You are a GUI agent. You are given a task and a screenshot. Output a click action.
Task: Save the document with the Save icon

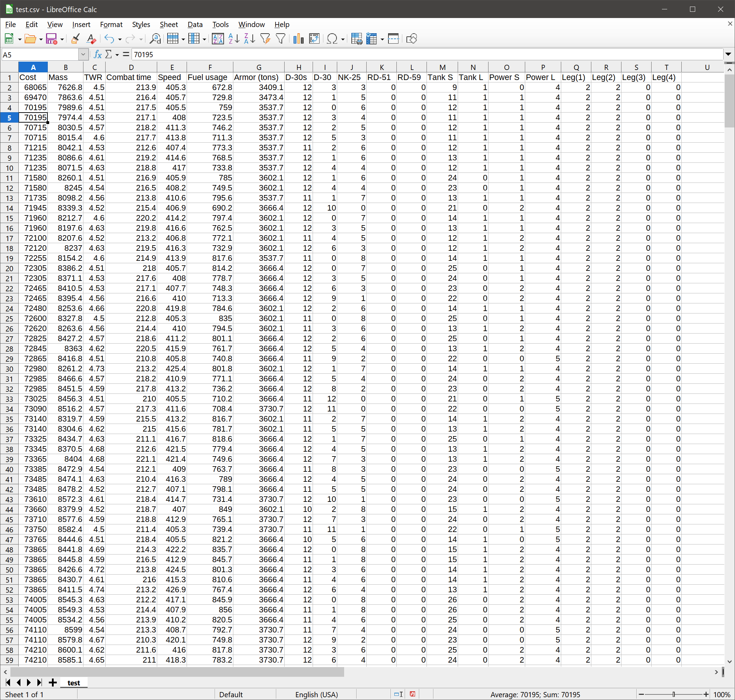point(52,39)
